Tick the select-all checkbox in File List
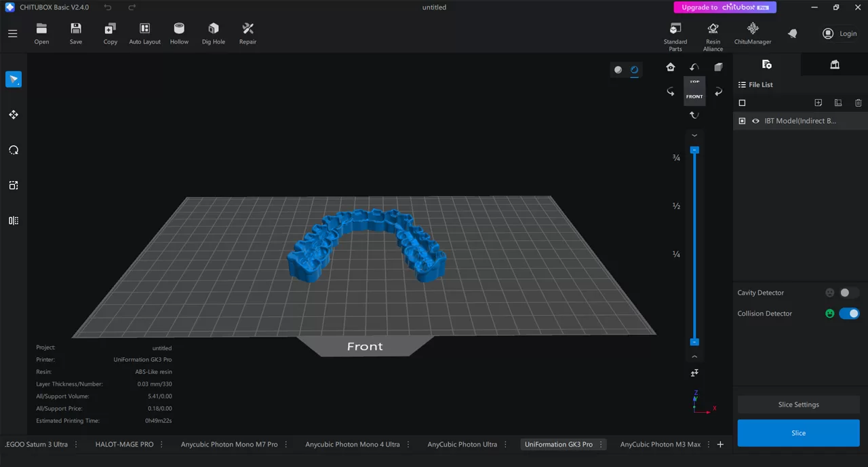This screenshot has height=467, width=868. point(742,103)
